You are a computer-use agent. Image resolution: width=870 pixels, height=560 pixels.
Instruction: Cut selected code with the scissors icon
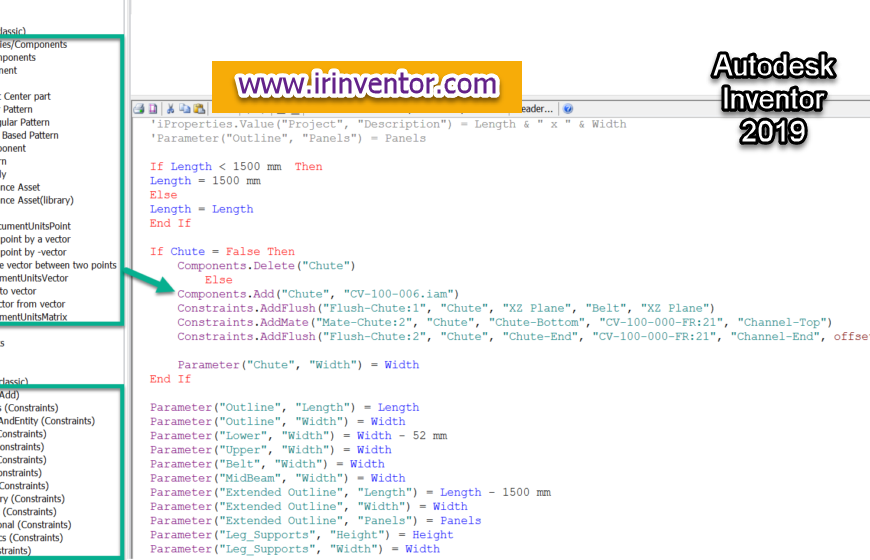[x=171, y=109]
